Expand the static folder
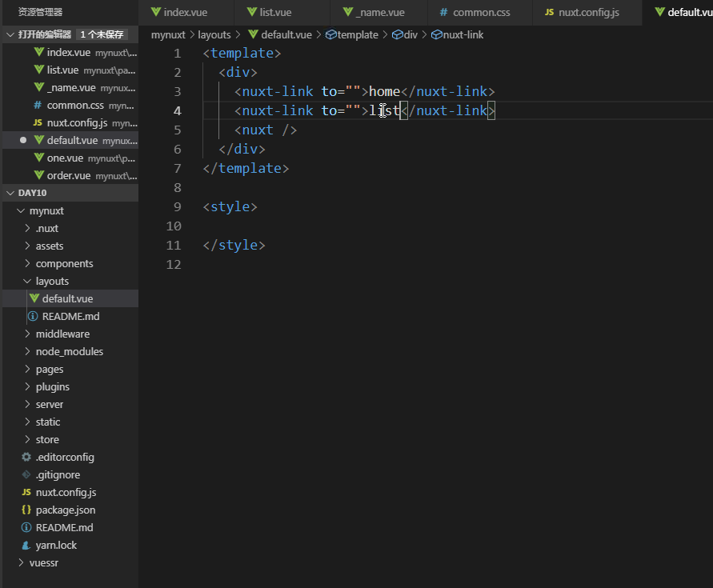 pyautogui.click(x=27, y=422)
